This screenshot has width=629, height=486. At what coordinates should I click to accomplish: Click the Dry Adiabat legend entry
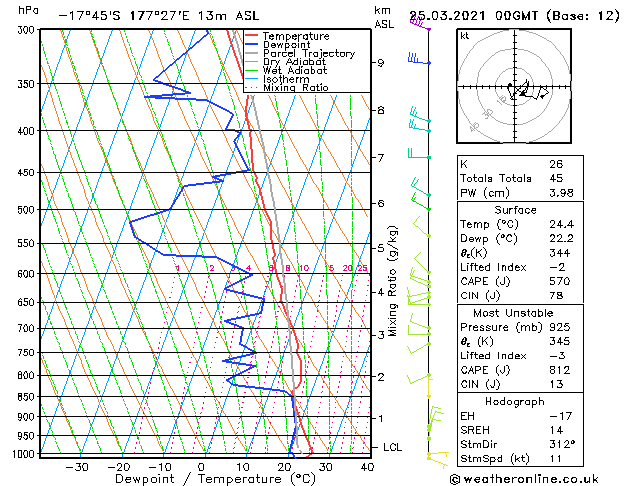286,62
